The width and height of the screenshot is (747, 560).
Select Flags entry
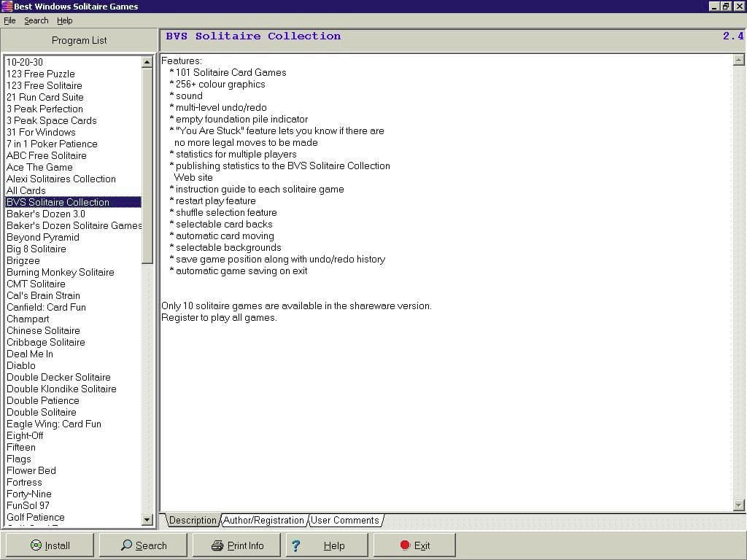click(x=73, y=459)
